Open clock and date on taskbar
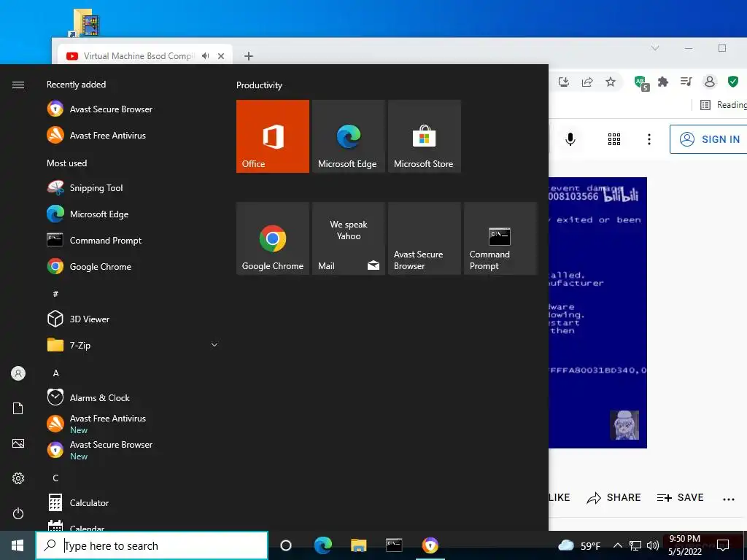 pos(684,545)
